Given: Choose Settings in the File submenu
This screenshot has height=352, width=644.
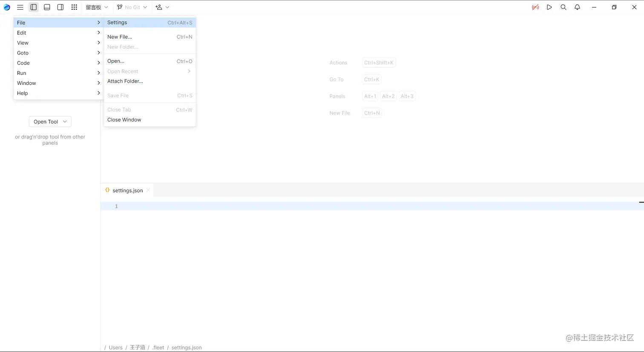Looking at the screenshot, I should 150,23.
